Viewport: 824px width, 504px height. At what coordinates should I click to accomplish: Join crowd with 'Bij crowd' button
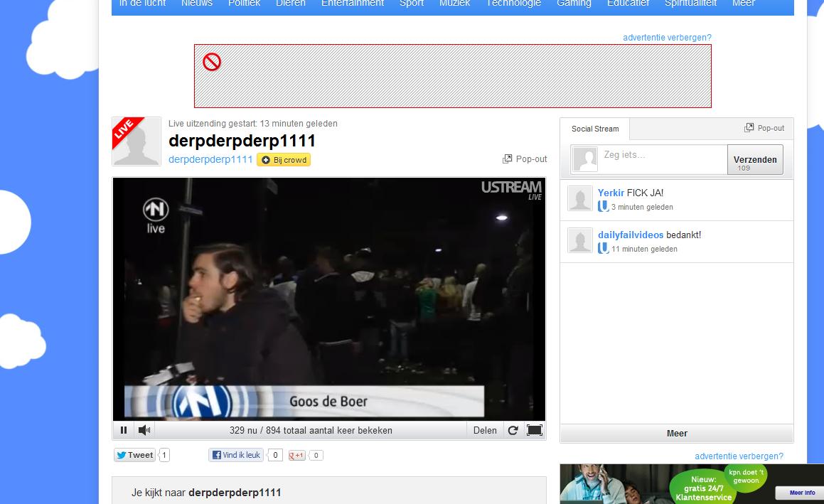[284, 160]
